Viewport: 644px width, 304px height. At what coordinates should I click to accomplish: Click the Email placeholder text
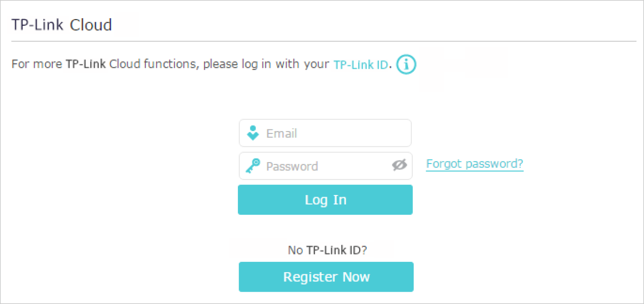click(282, 133)
